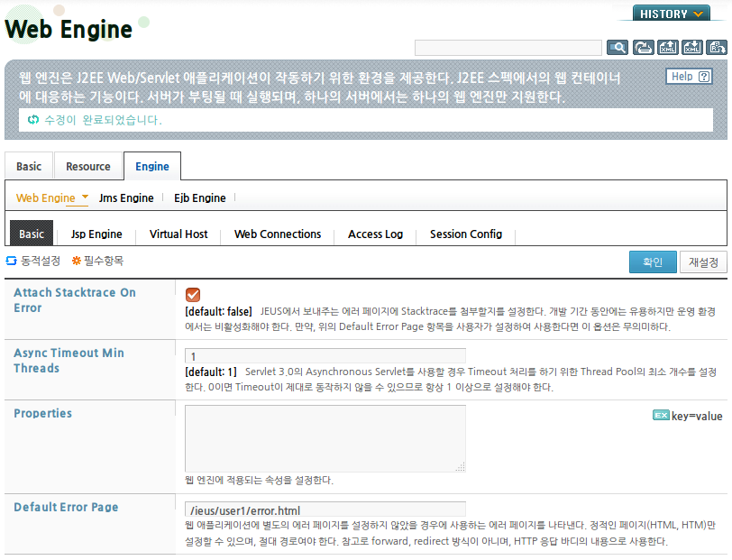Open the HISTORY dropdown
This screenshot has width=732, height=560.
click(x=672, y=14)
